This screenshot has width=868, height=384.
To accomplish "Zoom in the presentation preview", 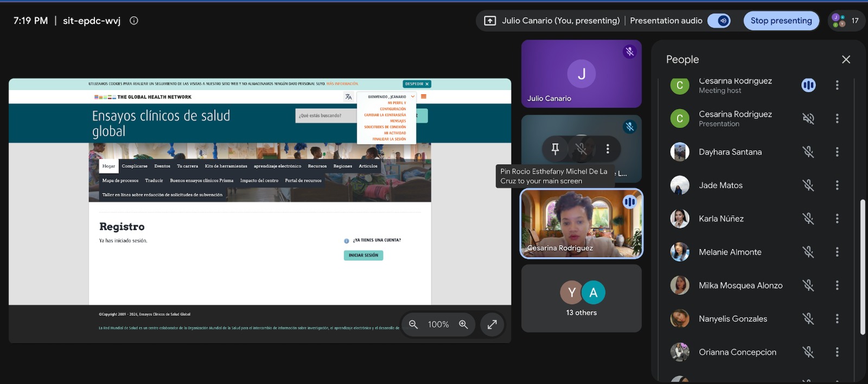I will tap(463, 324).
